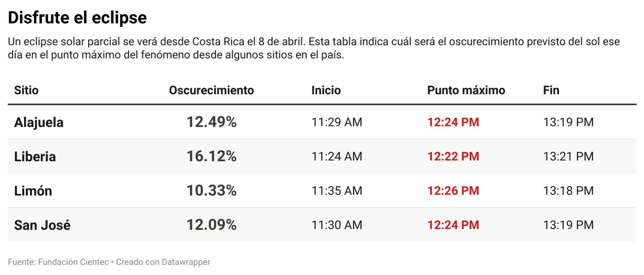
Task: Click the "Fuente: Fundación Cientec" source text
Action: point(58,262)
